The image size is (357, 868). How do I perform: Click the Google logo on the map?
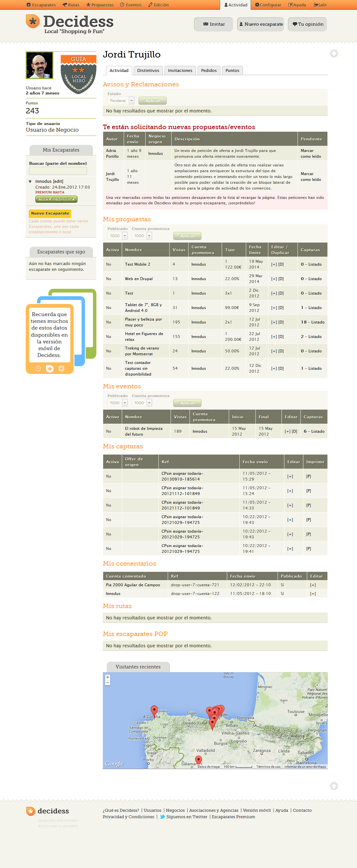[x=114, y=763]
